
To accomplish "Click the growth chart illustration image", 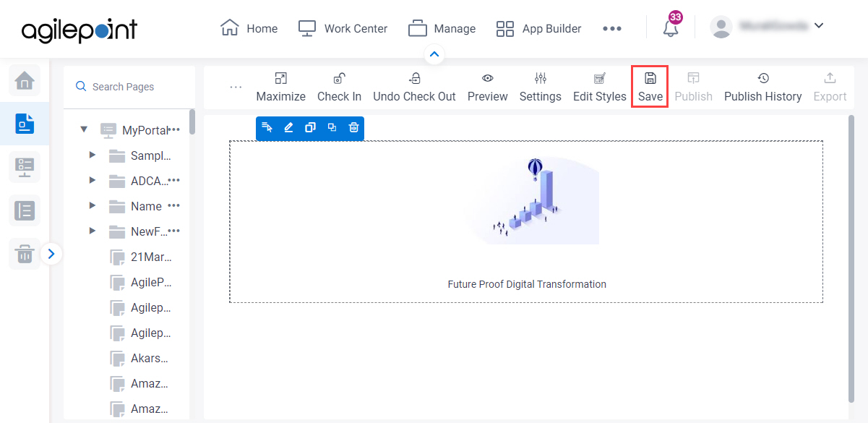I will [x=534, y=200].
